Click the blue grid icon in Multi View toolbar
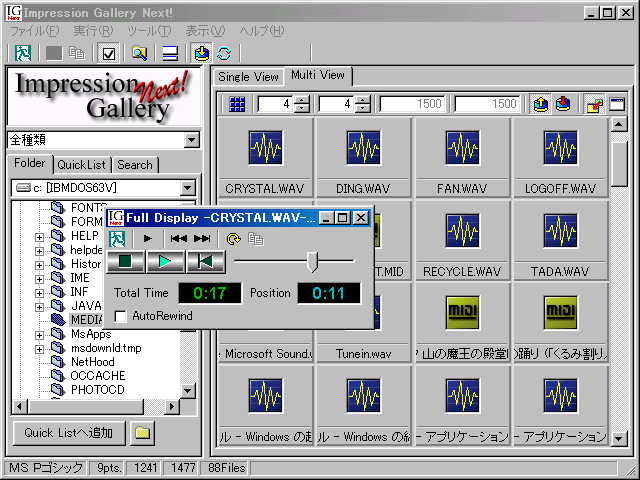Screen dimensions: 640x480 click(237, 104)
